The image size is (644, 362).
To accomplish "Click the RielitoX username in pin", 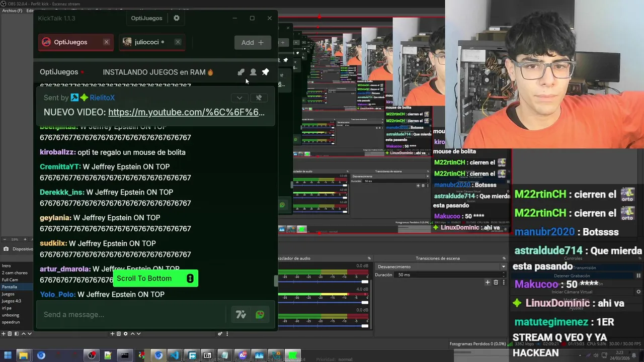I will pos(102,98).
